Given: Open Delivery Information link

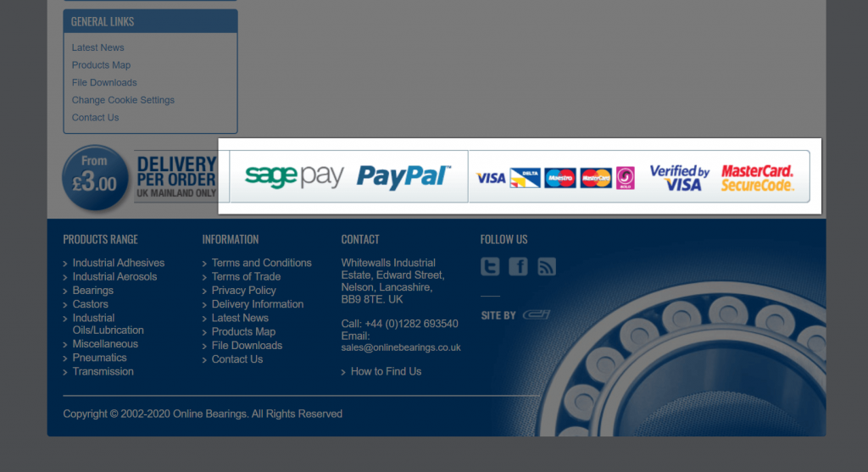Looking at the screenshot, I should tap(258, 304).
